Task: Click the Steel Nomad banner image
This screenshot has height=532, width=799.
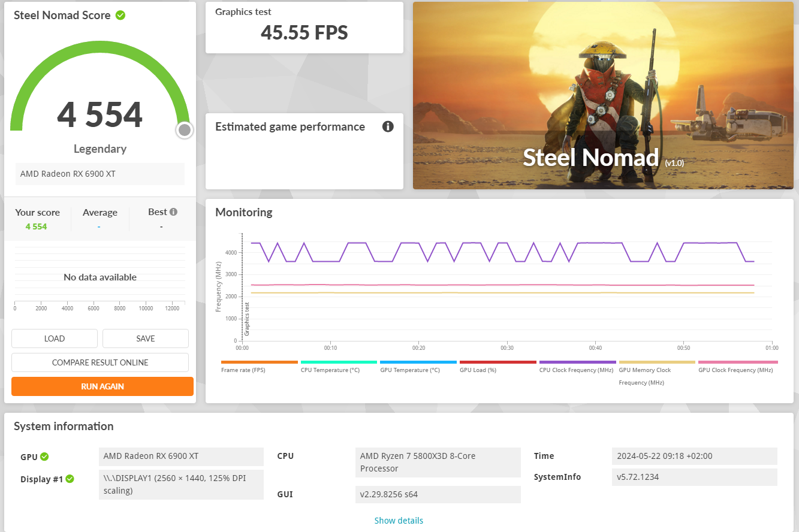Action: coord(603,95)
